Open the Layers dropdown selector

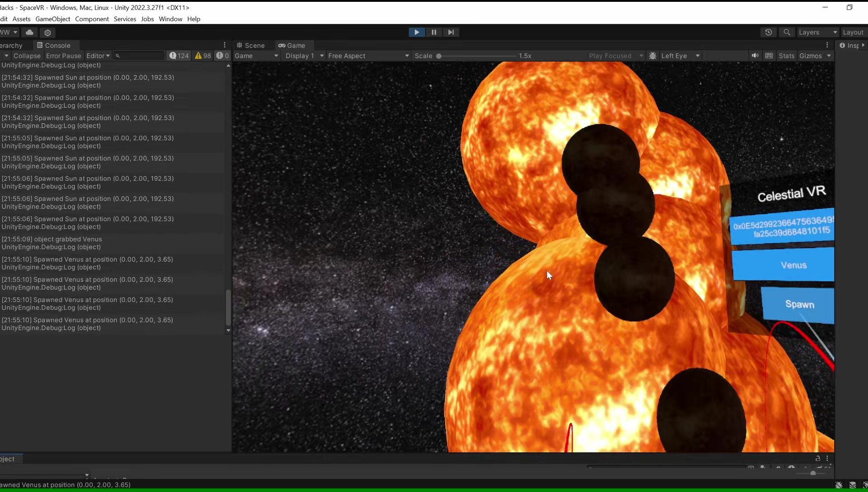(x=817, y=32)
